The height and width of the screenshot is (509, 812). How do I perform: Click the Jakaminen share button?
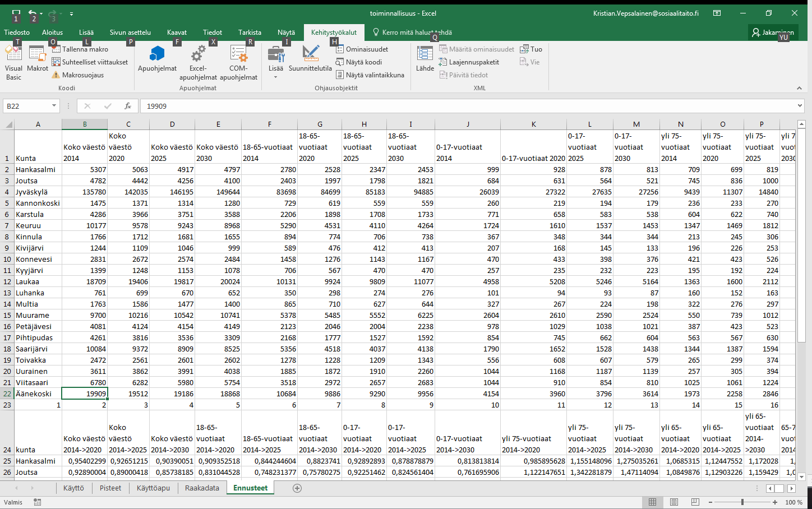[x=773, y=33]
